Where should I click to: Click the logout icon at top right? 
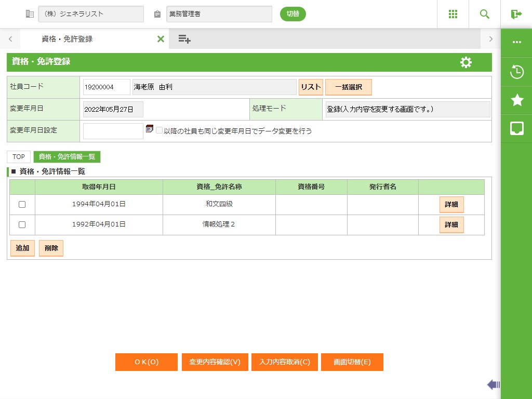click(516, 14)
